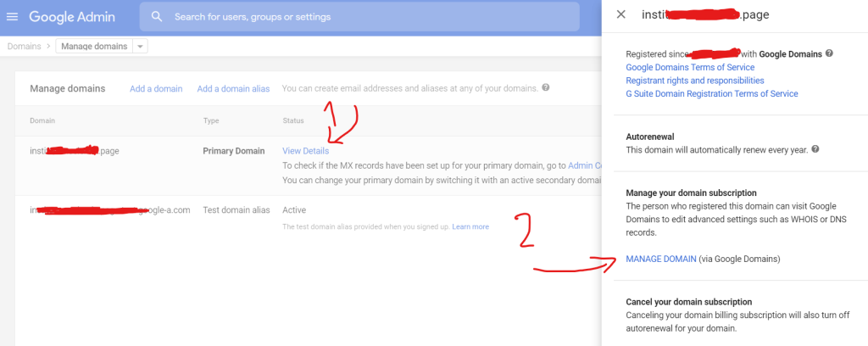Close the domain details side panel
Image resolution: width=868 pixels, height=346 pixels.
pyautogui.click(x=621, y=14)
